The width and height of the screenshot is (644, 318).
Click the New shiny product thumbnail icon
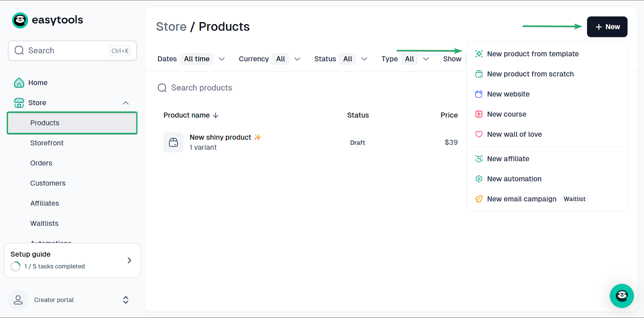click(173, 142)
